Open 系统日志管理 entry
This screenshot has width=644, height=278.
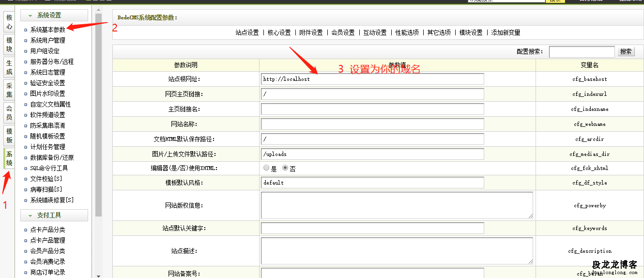click(47, 72)
